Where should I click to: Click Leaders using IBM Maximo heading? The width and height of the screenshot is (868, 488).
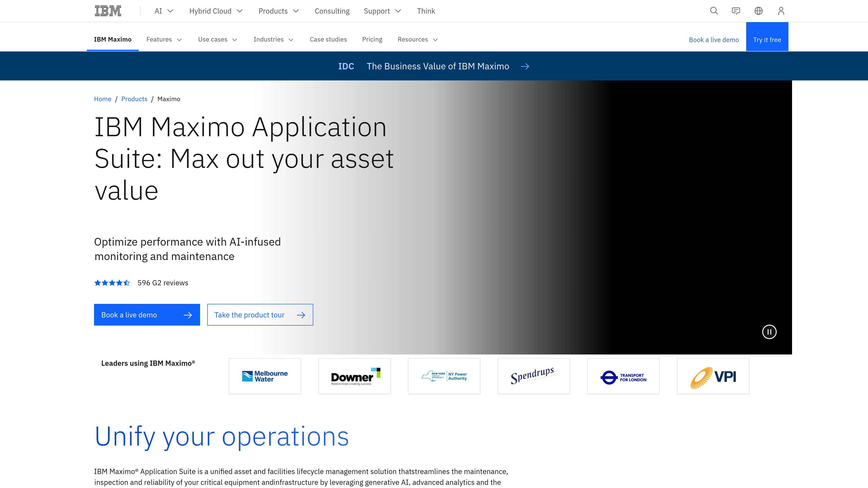click(148, 363)
